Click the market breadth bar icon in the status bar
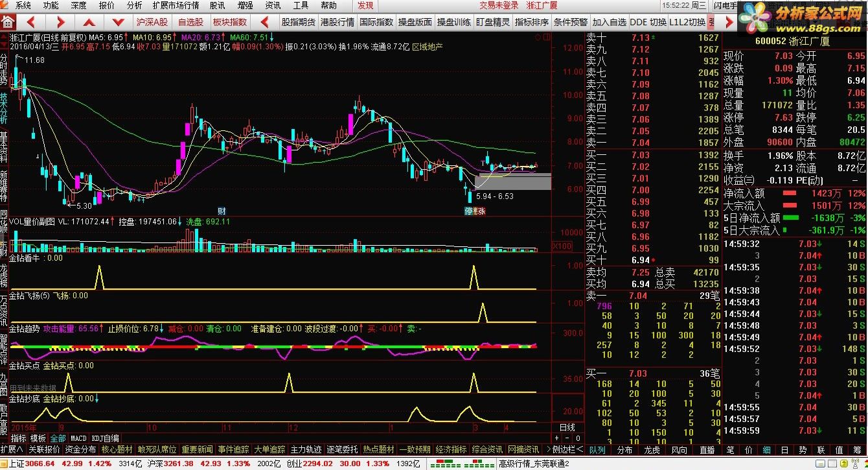Viewport: 868px width, 470px height. [x=463, y=464]
